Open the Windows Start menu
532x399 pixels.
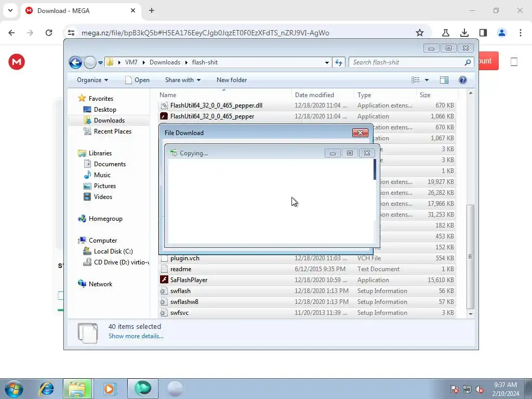click(x=13, y=389)
